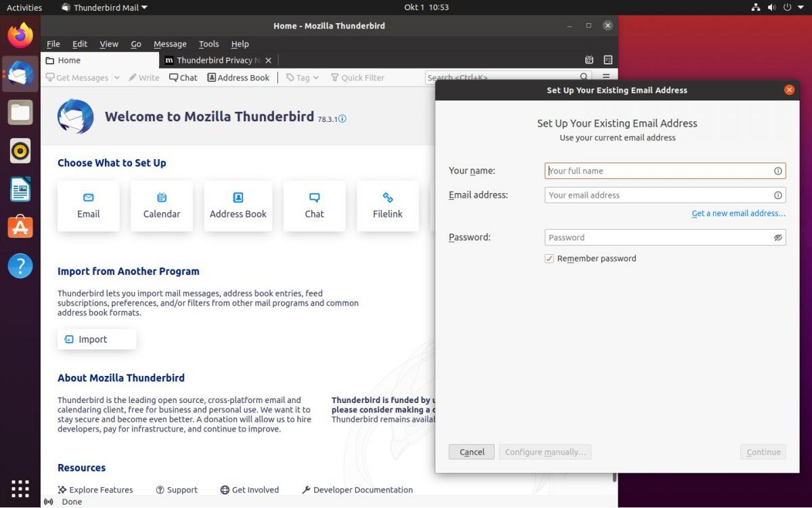The width and height of the screenshot is (812, 508).
Task: Toggle password visibility eye icon
Action: pos(777,238)
